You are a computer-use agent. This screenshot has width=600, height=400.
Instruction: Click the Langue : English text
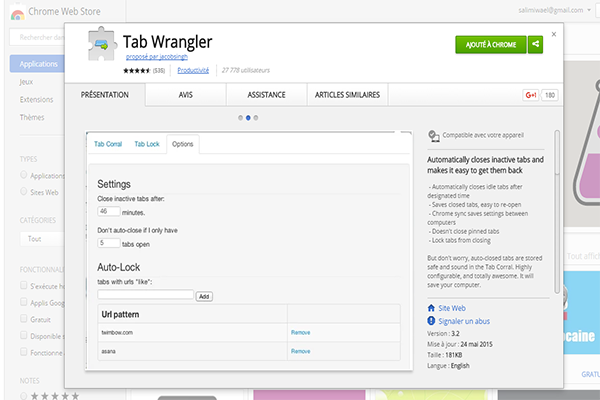(x=448, y=366)
